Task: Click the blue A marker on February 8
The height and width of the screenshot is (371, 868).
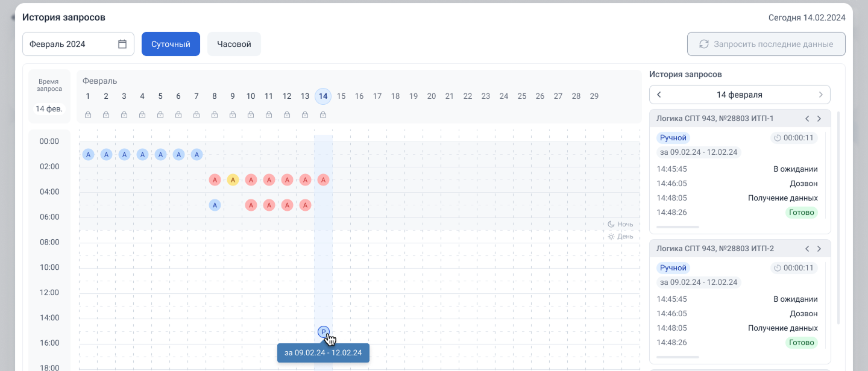Action: [215, 205]
